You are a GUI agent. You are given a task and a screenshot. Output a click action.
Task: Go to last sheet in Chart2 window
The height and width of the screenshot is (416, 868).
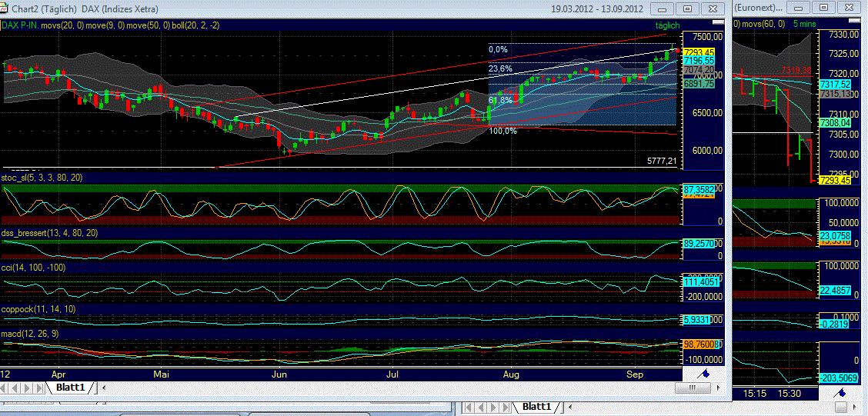click(38, 388)
